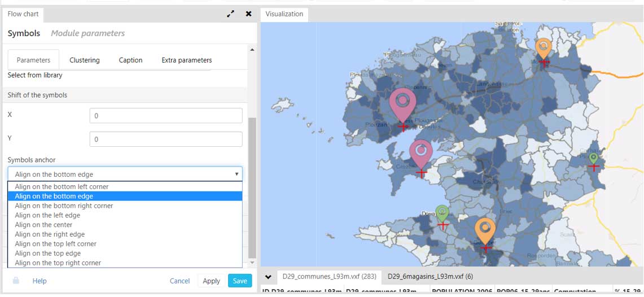Screen dimensions: 644x297
Task: Choose Align on the left edge
Action: tap(125, 215)
